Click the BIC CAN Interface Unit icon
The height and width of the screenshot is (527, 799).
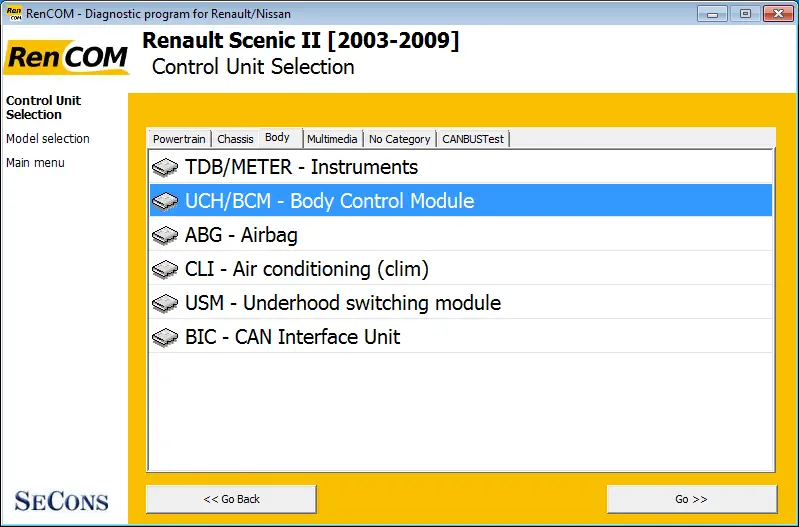165,337
